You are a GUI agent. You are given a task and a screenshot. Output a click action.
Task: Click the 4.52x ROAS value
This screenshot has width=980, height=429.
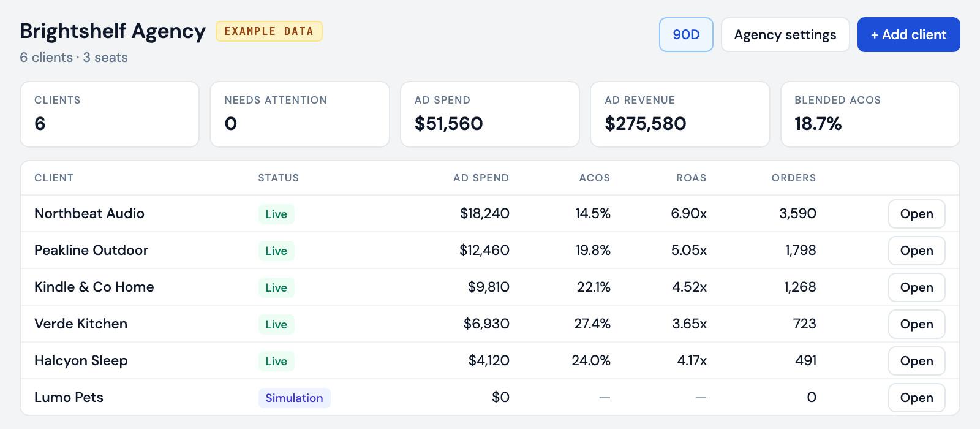click(689, 287)
